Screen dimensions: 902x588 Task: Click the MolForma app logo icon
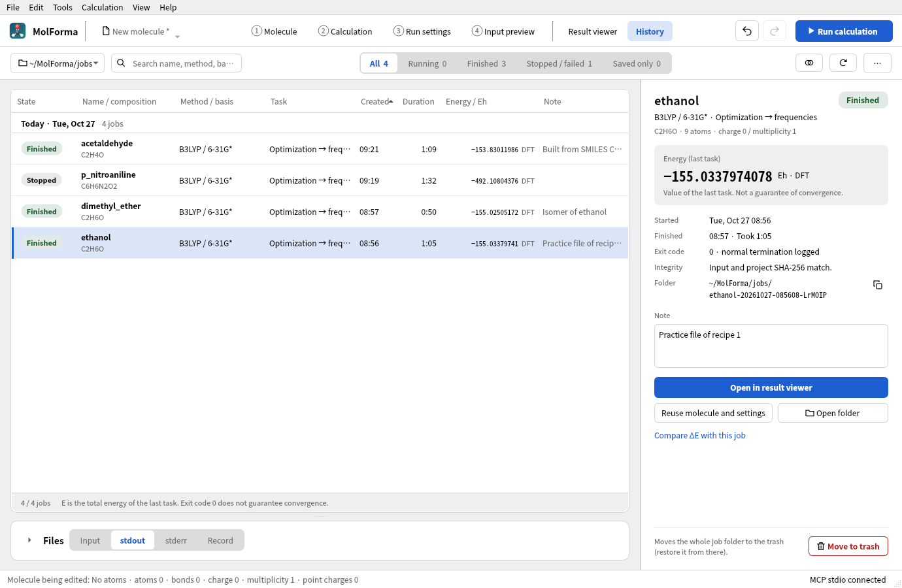18,31
